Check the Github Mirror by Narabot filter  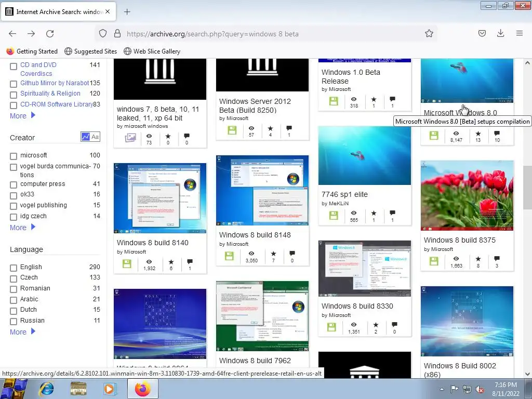[14, 84]
